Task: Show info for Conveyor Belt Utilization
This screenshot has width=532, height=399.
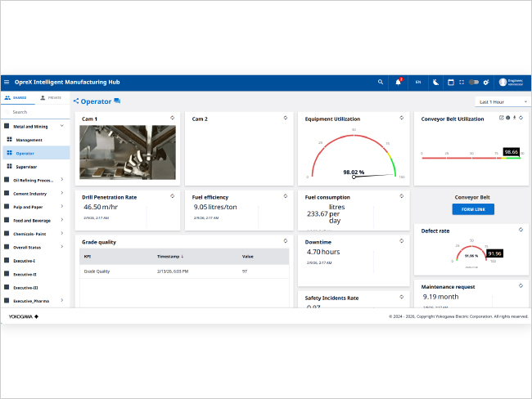Action: [508, 118]
